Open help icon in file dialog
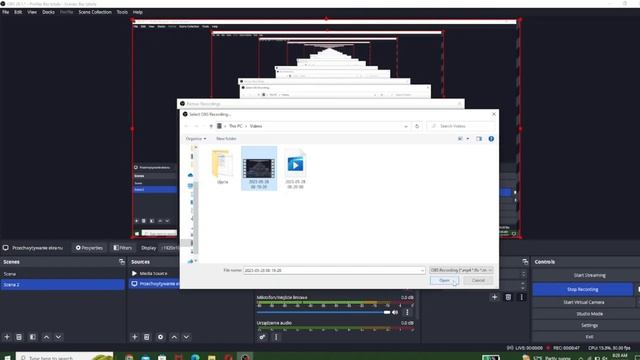 491,139
